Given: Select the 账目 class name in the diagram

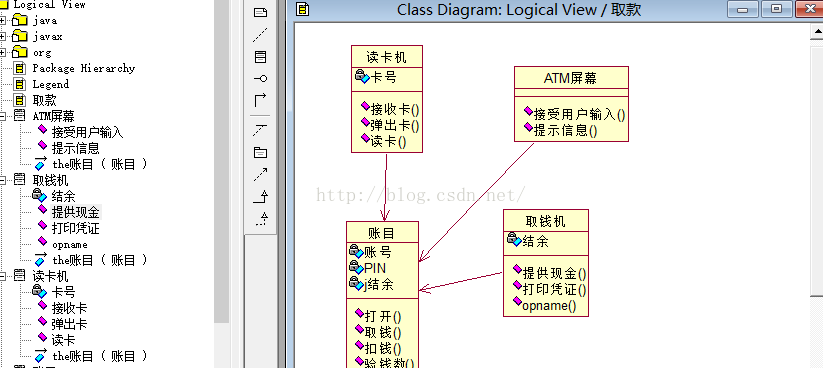Looking at the screenshot, I should point(382,233).
